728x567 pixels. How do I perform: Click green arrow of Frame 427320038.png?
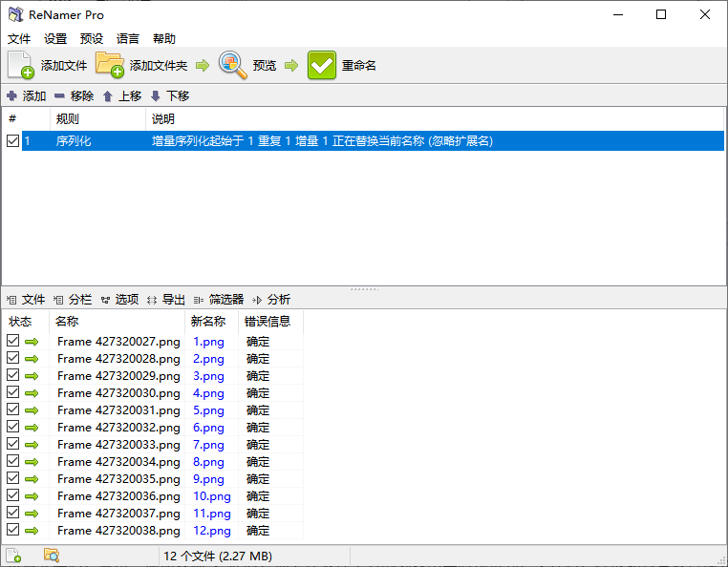point(32,531)
